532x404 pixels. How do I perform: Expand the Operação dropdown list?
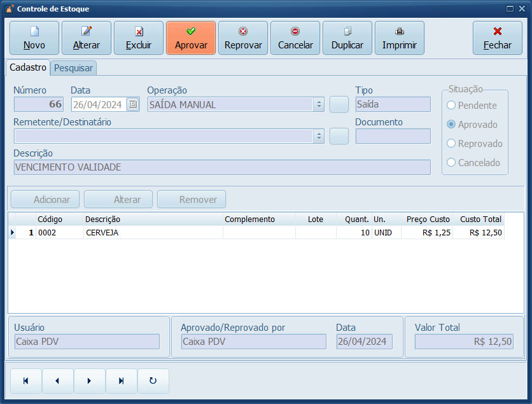pyautogui.click(x=319, y=105)
